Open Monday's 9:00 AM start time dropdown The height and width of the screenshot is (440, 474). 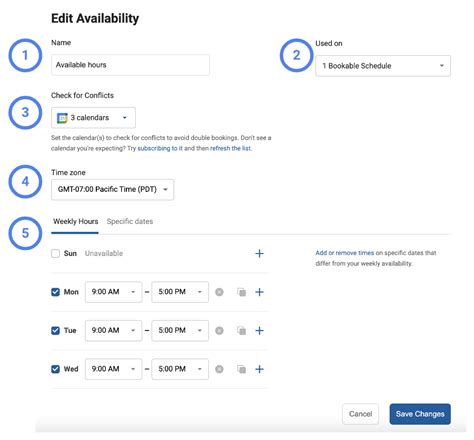coord(113,292)
